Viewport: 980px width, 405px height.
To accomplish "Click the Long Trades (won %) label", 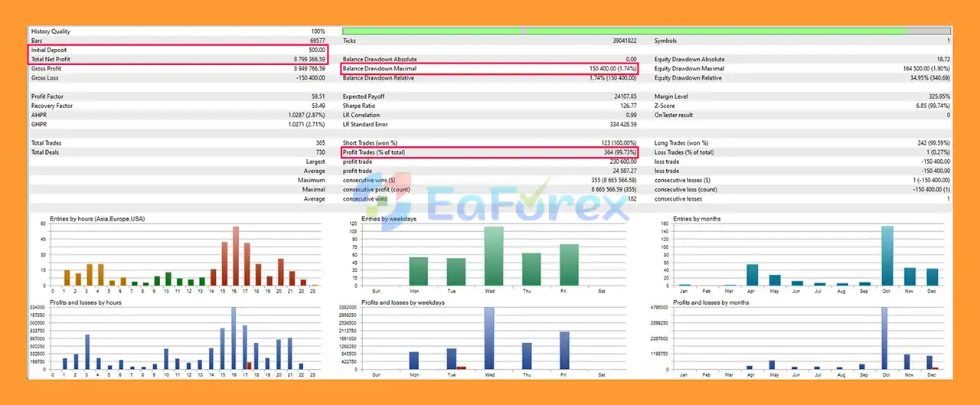I will pos(681,143).
